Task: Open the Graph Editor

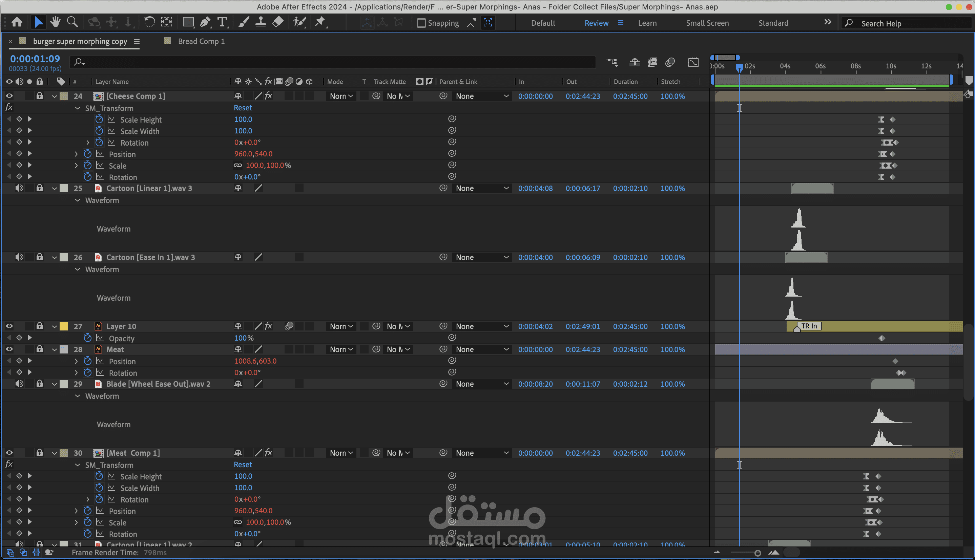Action: pos(693,62)
